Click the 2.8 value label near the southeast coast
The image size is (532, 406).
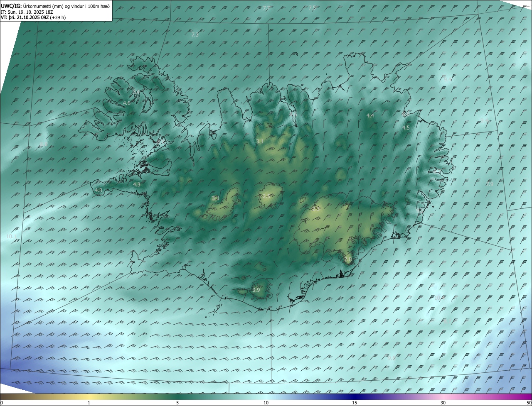click(x=348, y=259)
